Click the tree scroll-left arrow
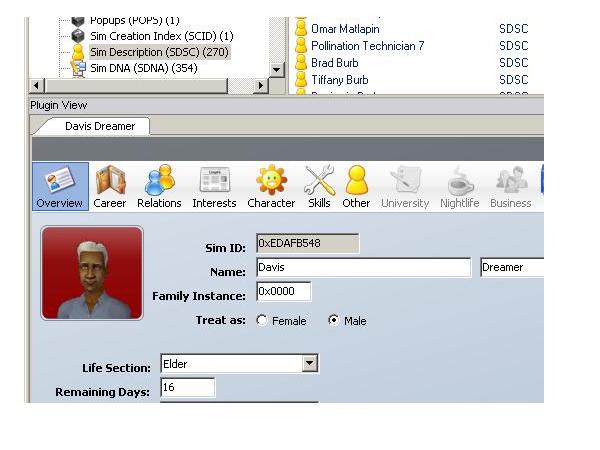The width and height of the screenshot is (600, 450). (x=37, y=85)
